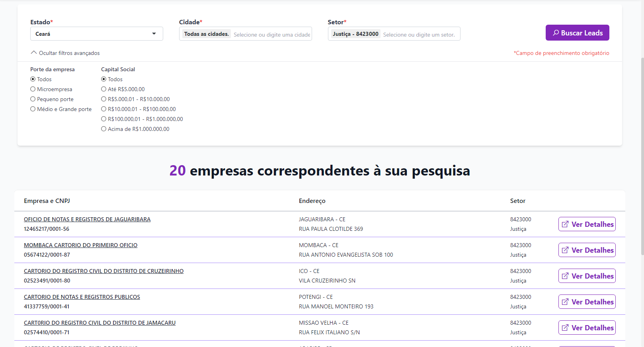Click the Setor sector input field
The image size is (644, 347).
419,35
